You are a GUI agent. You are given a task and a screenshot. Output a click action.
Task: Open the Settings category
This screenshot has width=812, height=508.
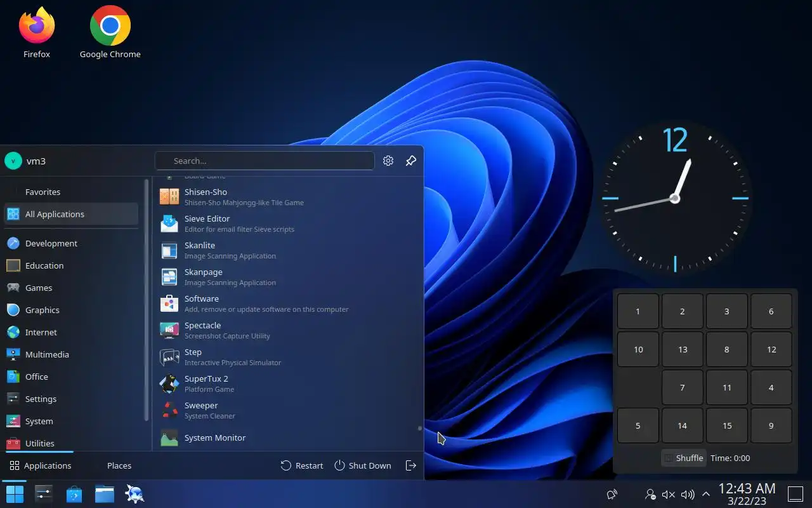[71, 399]
